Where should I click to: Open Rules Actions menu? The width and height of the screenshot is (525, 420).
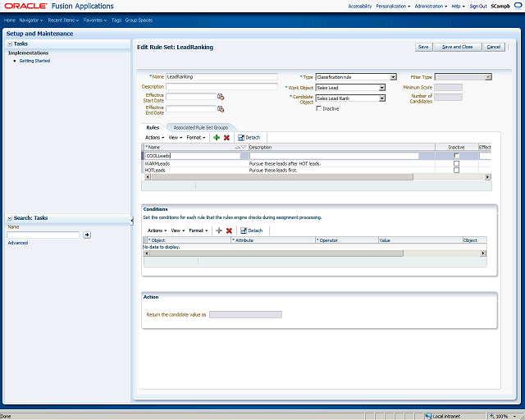click(x=154, y=137)
